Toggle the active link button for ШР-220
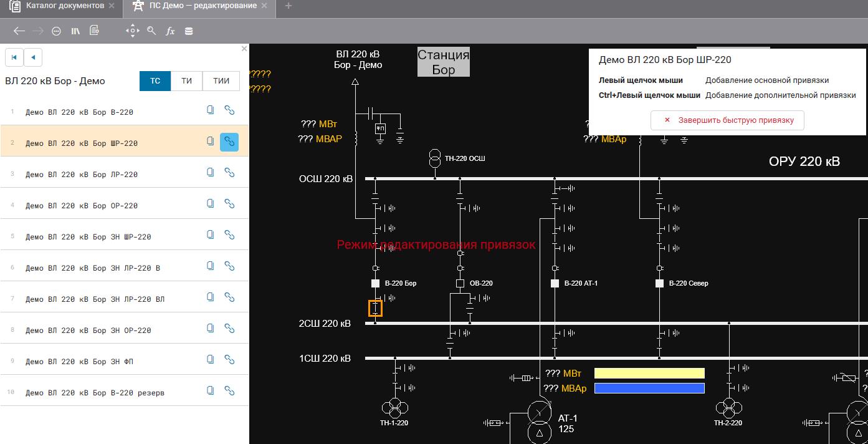Image resolution: width=868 pixels, height=444 pixels. click(229, 142)
